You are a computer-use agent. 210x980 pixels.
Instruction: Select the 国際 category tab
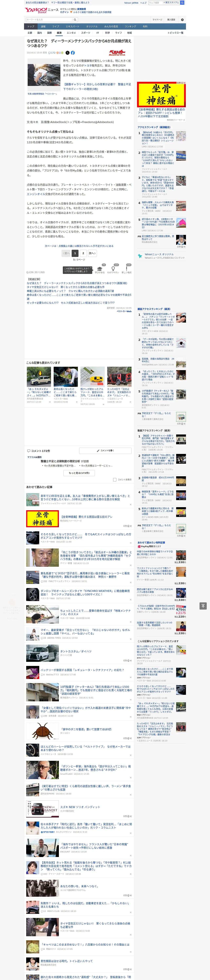tap(49, 33)
